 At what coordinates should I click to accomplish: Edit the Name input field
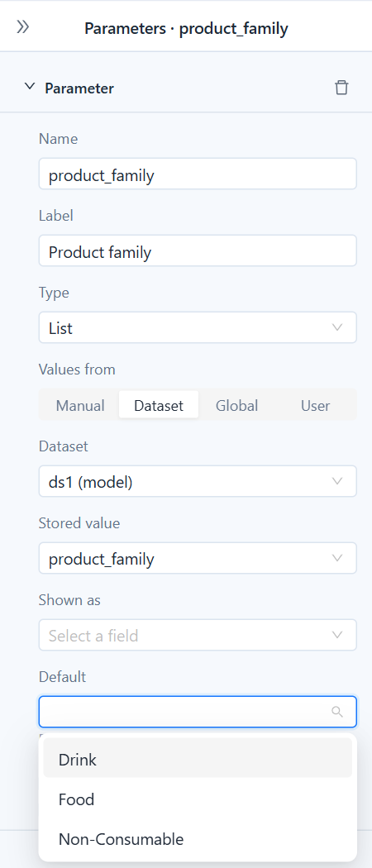click(x=198, y=174)
